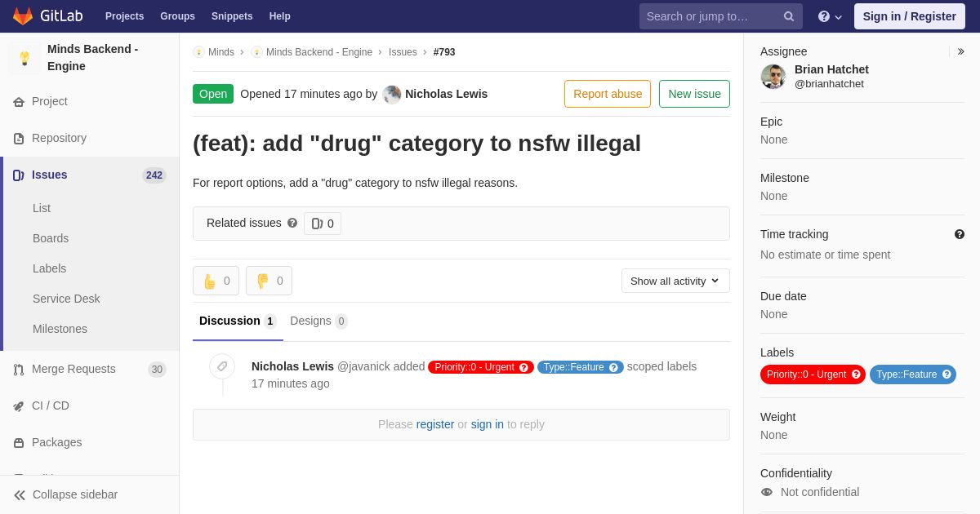
Task: Focus the Search or jump to field
Action: [721, 16]
